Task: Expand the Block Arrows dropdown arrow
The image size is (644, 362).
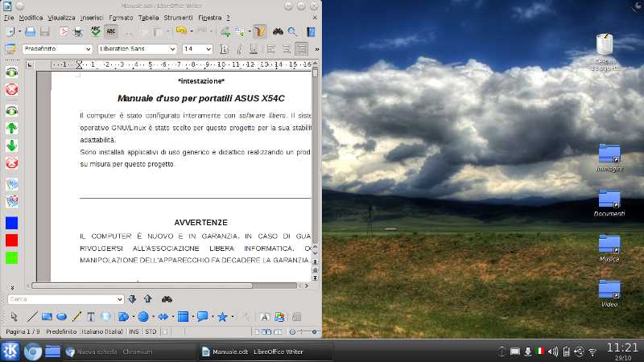Action: (173, 317)
